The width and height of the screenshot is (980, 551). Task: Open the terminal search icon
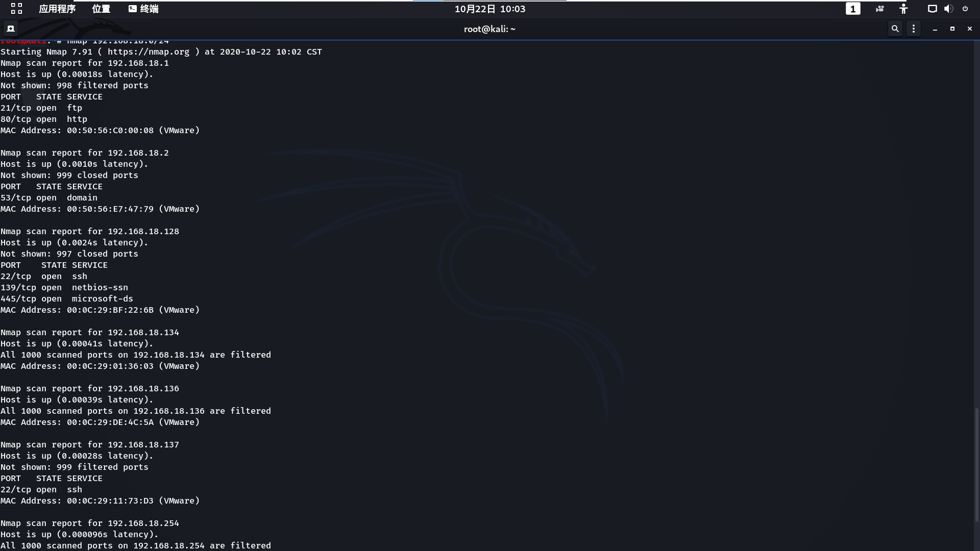click(895, 29)
